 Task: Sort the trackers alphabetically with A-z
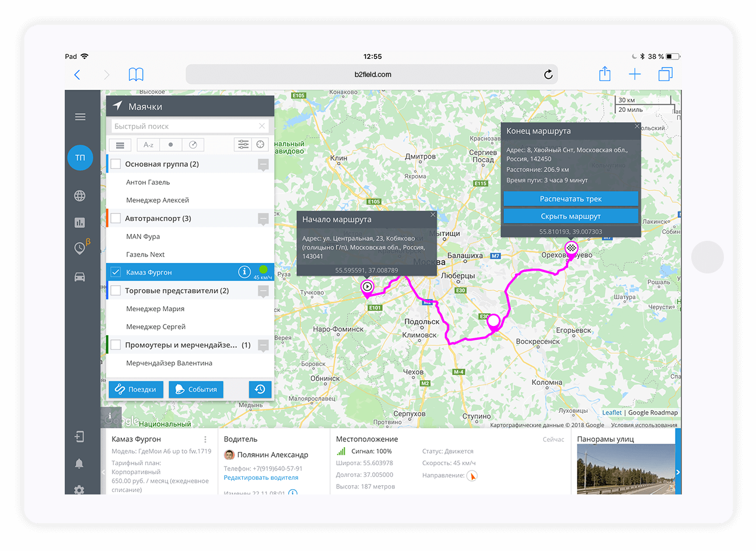[149, 145]
